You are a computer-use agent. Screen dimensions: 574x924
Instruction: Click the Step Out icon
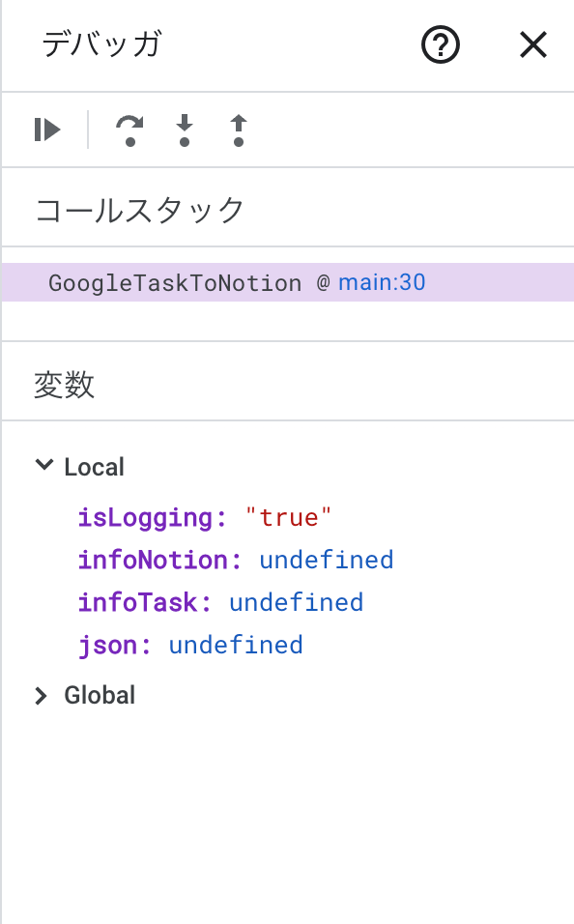click(x=238, y=130)
